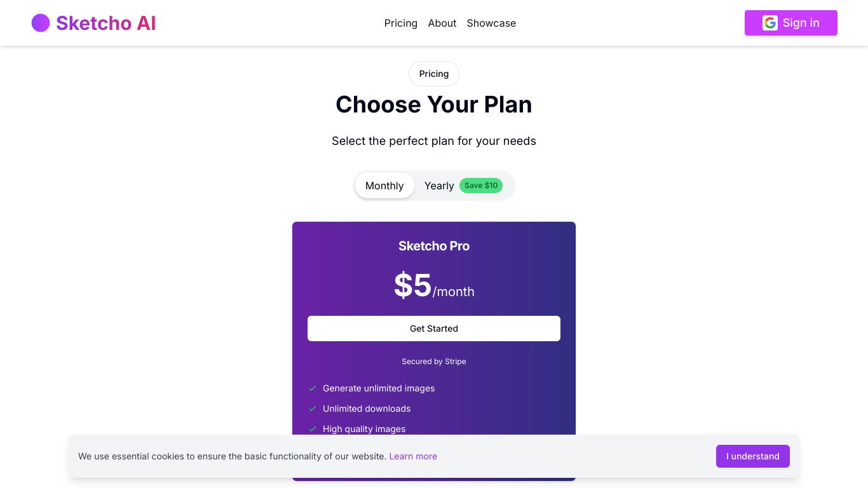Open the Learn more cookie link
The height and width of the screenshot is (488, 868).
tap(413, 456)
